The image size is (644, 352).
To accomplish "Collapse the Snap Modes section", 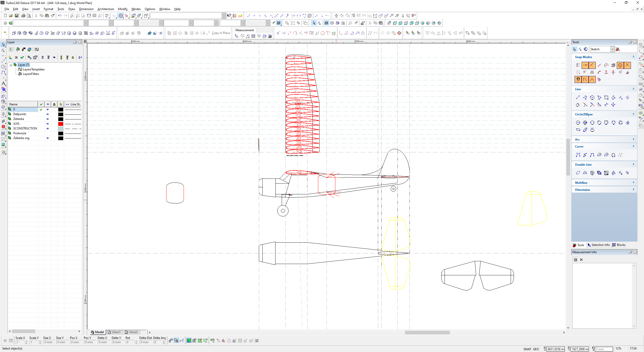I will [633, 57].
